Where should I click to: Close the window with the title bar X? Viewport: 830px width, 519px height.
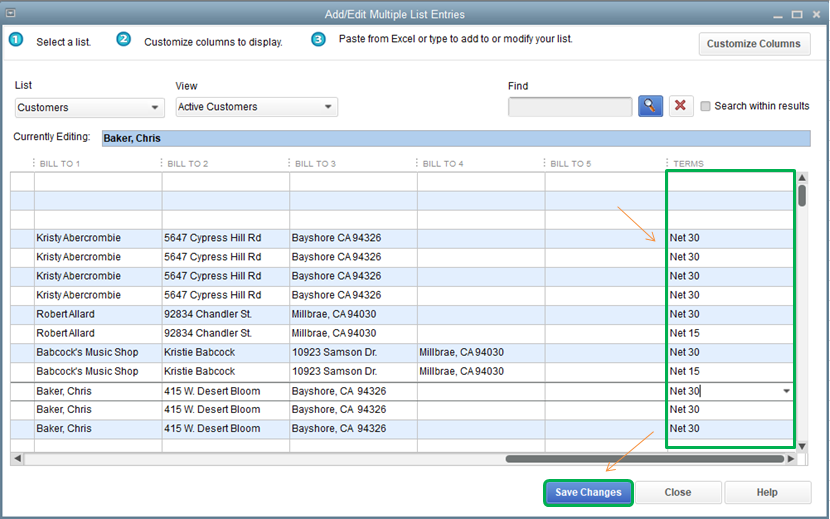pos(817,15)
